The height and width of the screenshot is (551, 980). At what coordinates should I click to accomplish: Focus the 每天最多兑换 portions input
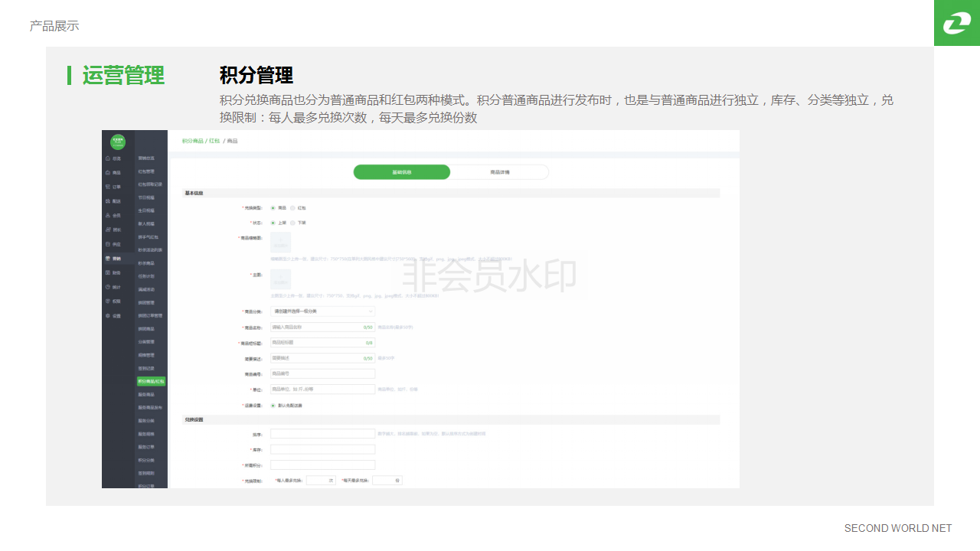[x=387, y=481]
